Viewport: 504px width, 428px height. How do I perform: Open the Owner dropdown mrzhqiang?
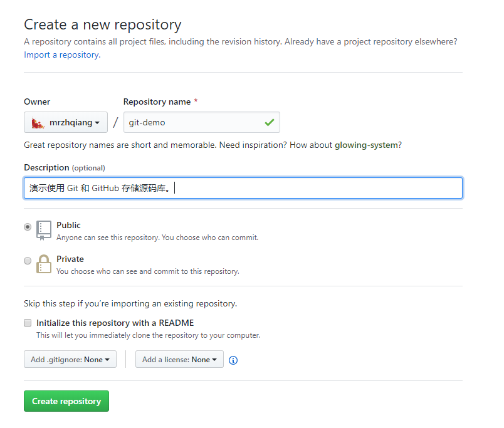click(66, 122)
